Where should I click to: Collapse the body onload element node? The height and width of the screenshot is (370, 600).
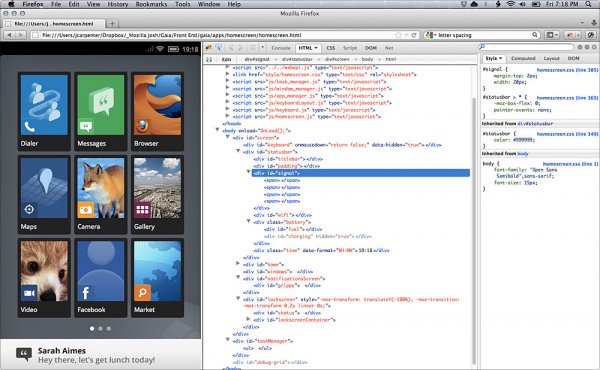coord(217,130)
